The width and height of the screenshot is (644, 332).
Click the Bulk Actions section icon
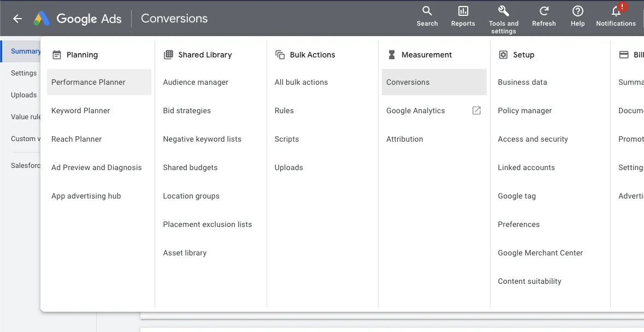[x=280, y=55]
